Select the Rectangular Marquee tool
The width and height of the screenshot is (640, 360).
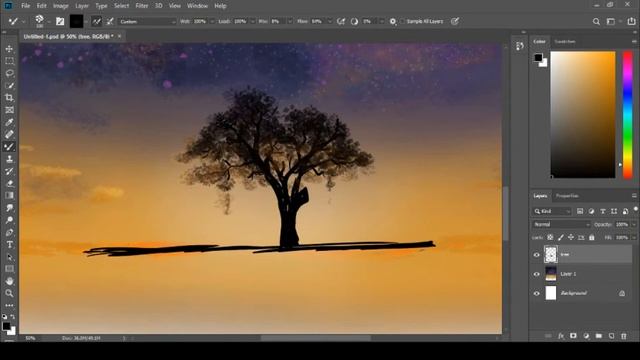coord(9,61)
